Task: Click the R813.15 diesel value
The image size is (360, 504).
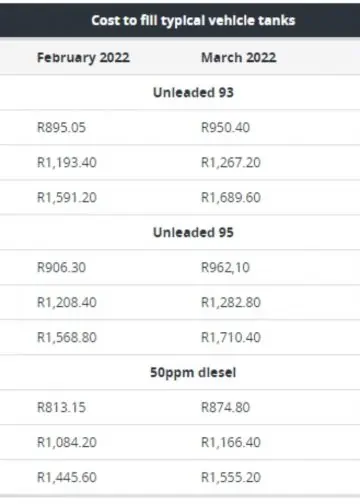Action: click(61, 407)
